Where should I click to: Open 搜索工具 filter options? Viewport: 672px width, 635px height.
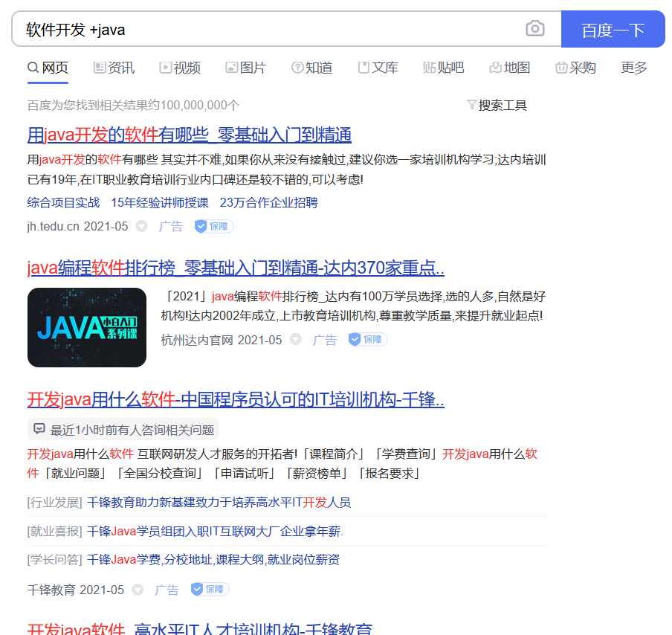[497, 105]
